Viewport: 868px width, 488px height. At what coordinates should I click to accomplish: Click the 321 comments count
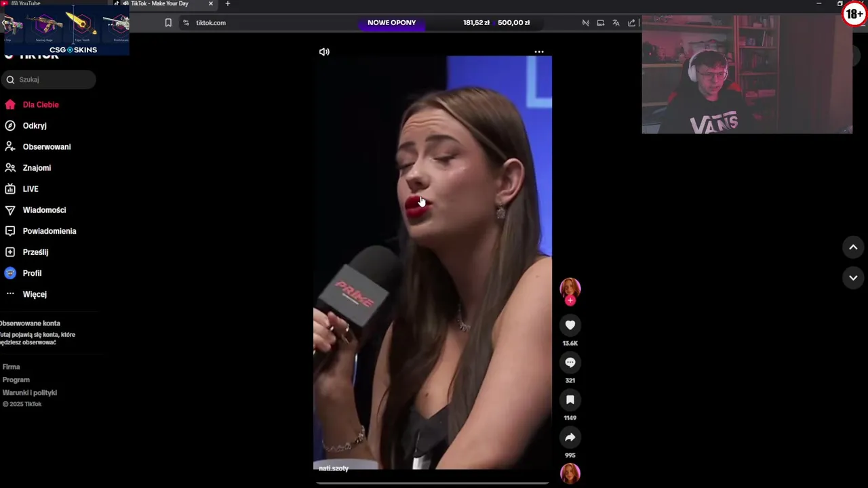coord(570,380)
